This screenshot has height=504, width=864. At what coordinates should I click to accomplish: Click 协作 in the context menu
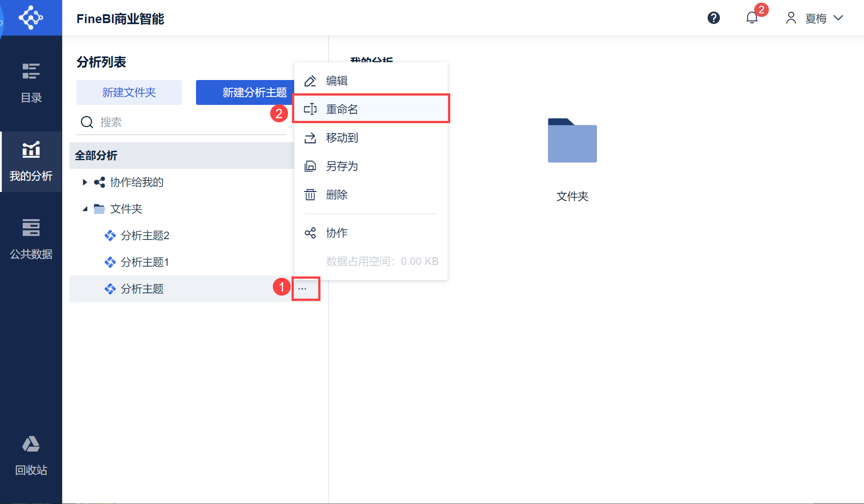click(336, 233)
